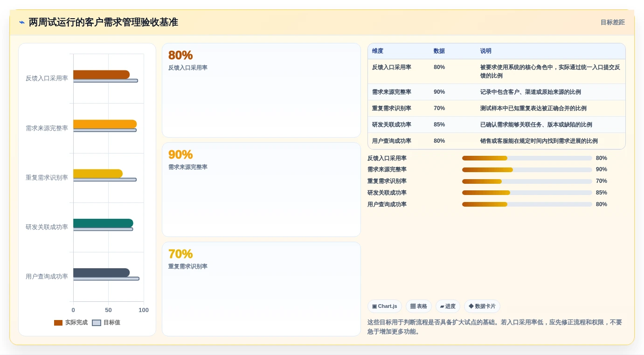Click the description 记录中包含客户、渠道或原始来源的比例
This screenshot has width=644, height=355.
(x=531, y=92)
